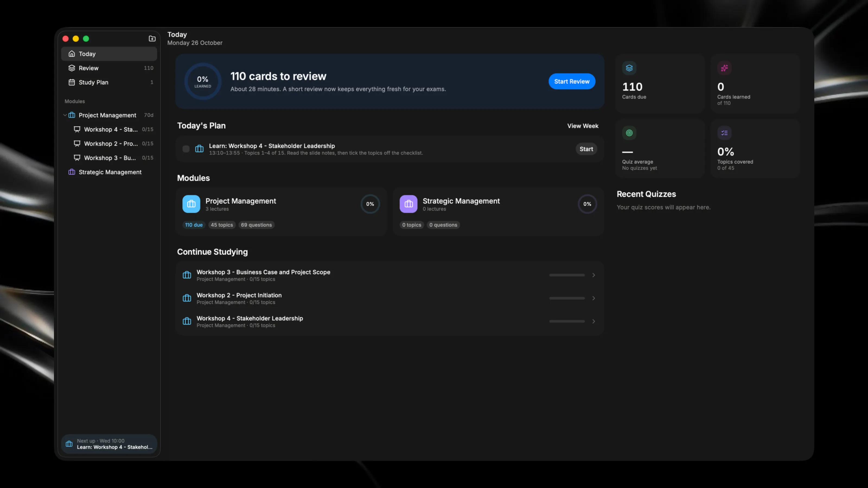Click briefcase icon beside Workshop 2 - Project Initiation
Image resolution: width=868 pixels, height=488 pixels.
[x=187, y=298]
